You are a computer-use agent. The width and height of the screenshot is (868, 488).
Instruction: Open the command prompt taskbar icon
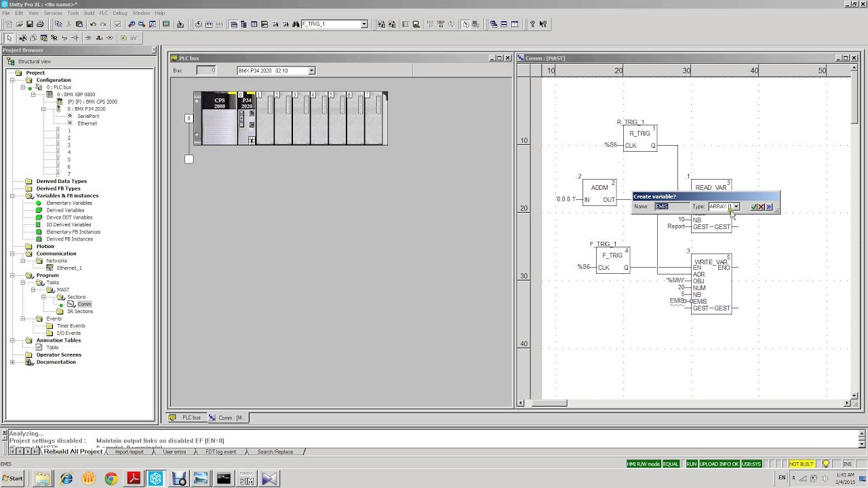pos(224,479)
